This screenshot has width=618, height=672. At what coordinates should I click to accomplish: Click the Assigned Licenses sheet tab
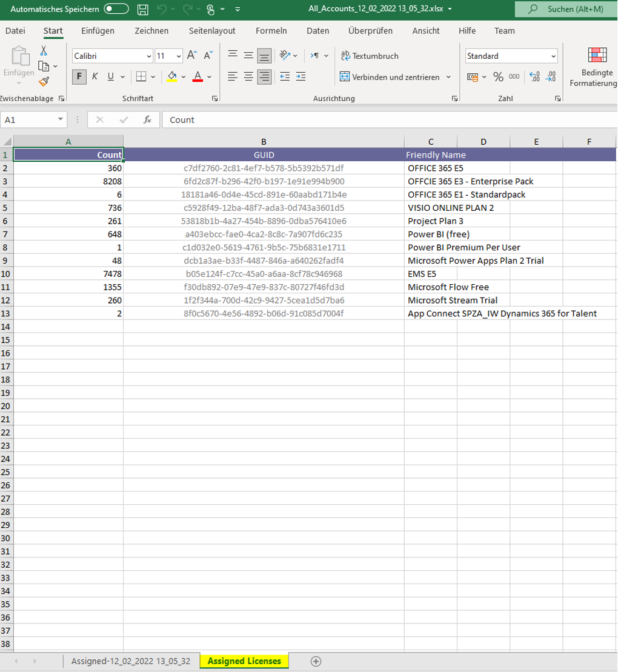[x=244, y=661]
